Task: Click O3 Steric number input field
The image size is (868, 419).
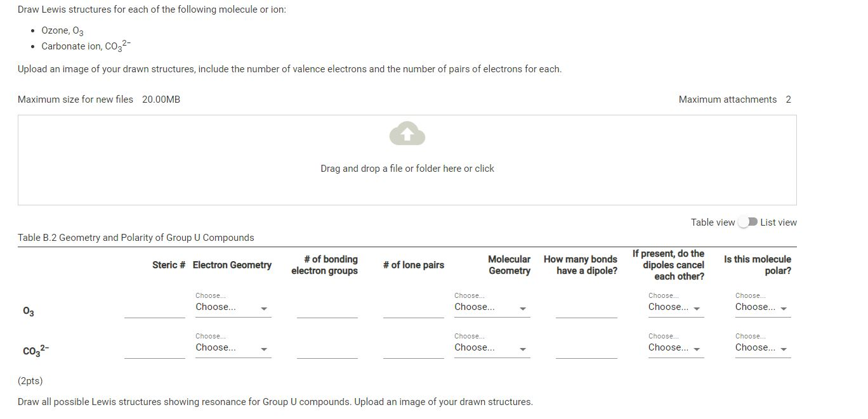Action: point(155,310)
